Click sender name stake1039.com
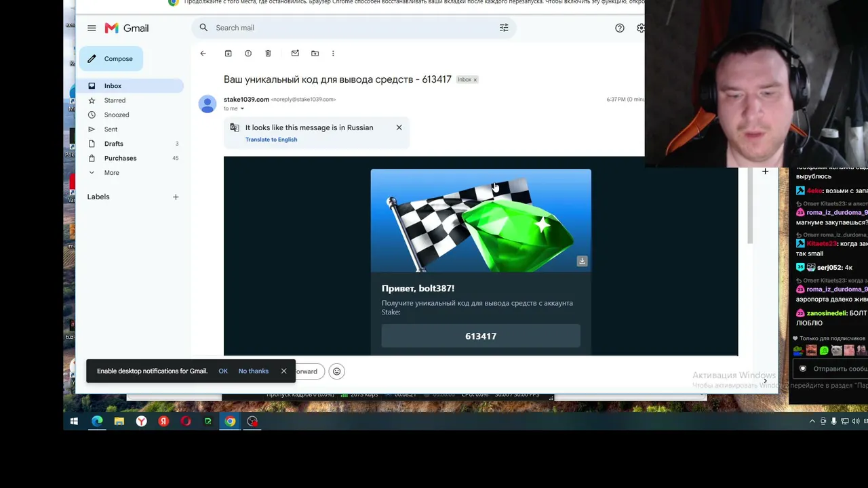This screenshot has height=488, width=868. coord(246,100)
